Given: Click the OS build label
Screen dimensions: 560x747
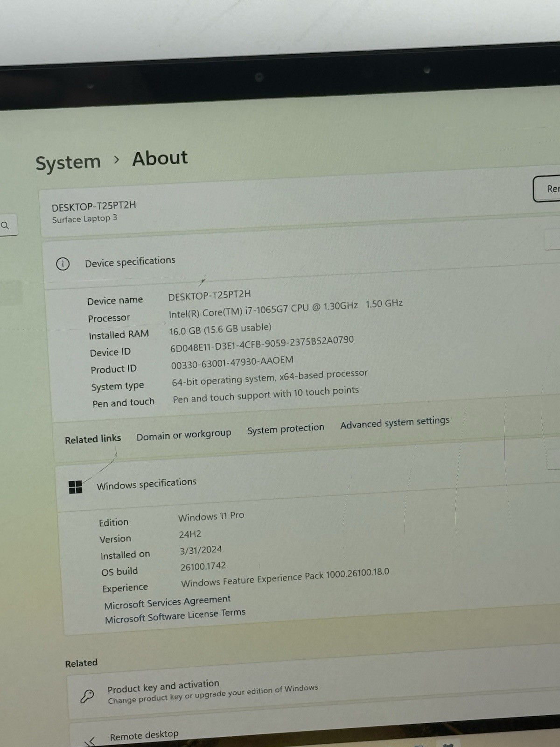Looking at the screenshot, I should point(119,571).
